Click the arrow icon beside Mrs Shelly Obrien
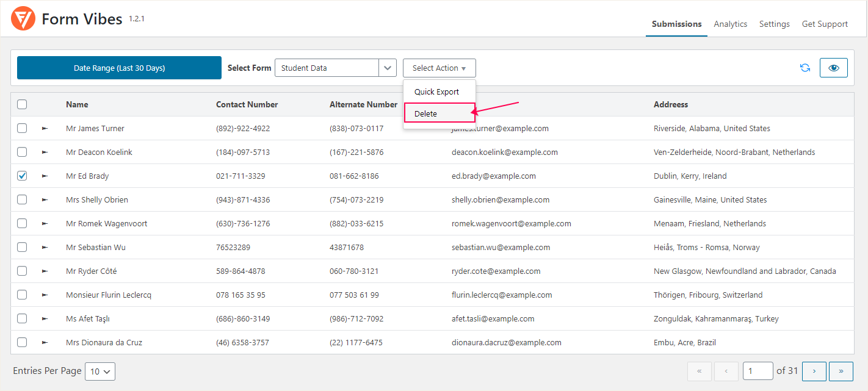This screenshot has height=391, width=868. click(x=45, y=199)
